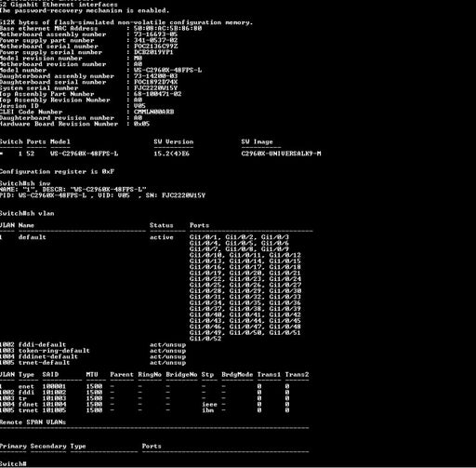Click SAID value 100001
Screen dimensions: 476x468
[54, 386]
